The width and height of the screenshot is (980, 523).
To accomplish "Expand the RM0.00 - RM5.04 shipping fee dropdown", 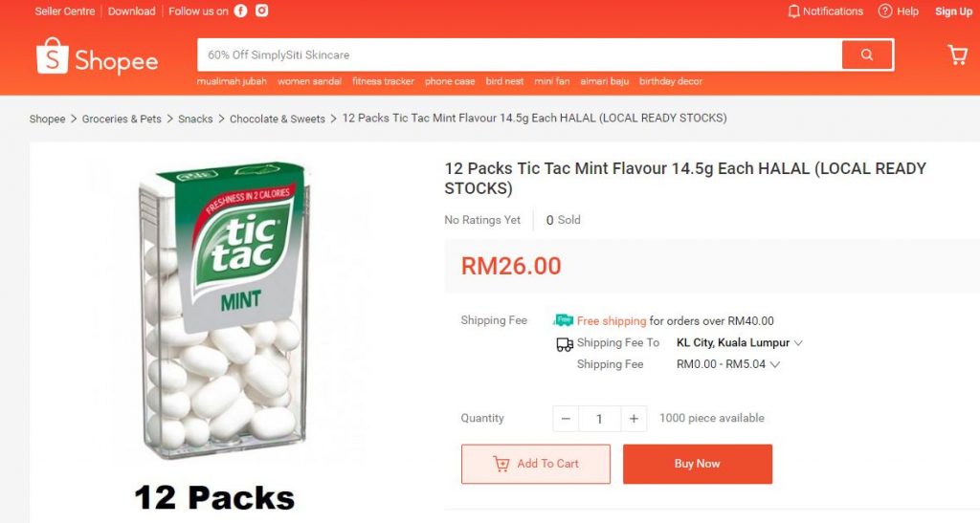I will 775,364.
